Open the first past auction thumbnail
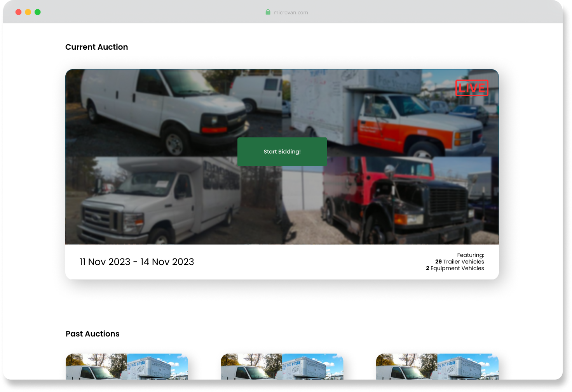This screenshot has height=392, width=572. click(127, 366)
